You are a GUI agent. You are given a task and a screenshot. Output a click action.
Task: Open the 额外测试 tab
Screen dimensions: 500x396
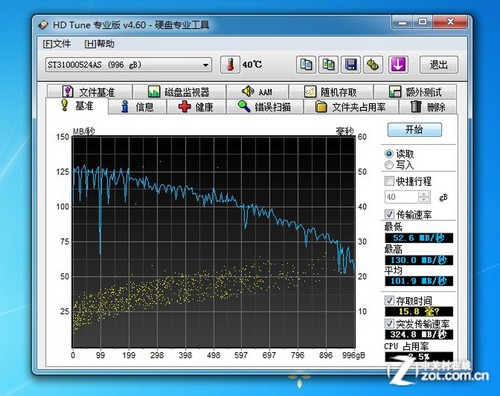point(415,92)
